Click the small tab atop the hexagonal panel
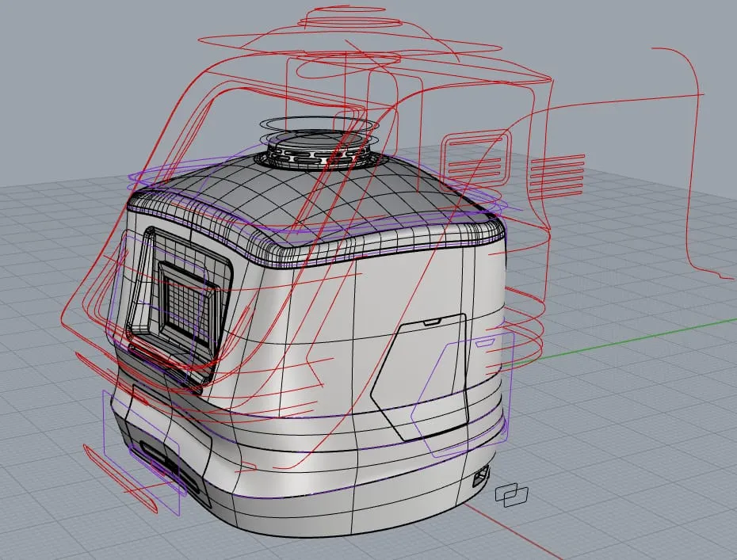The height and width of the screenshot is (560, 737). (x=431, y=322)
